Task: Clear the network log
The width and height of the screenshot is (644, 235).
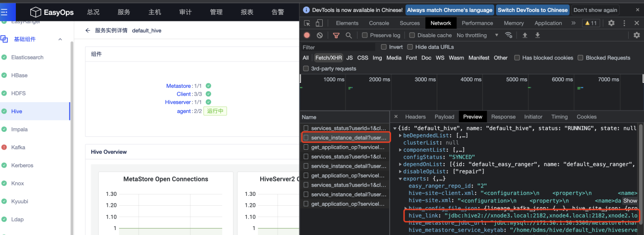Action: [320, 35]
